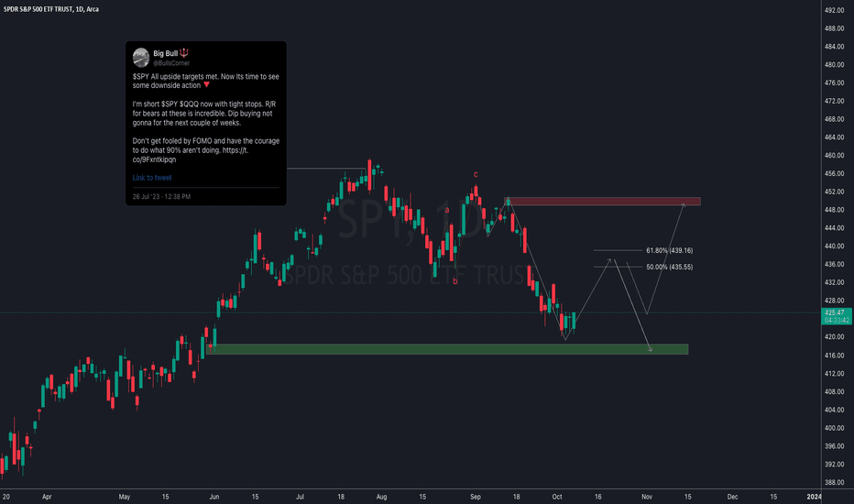This screenshot has width=854, height=504.
Task: Click the red wave label 'b'
Action: tap(454, 281)
